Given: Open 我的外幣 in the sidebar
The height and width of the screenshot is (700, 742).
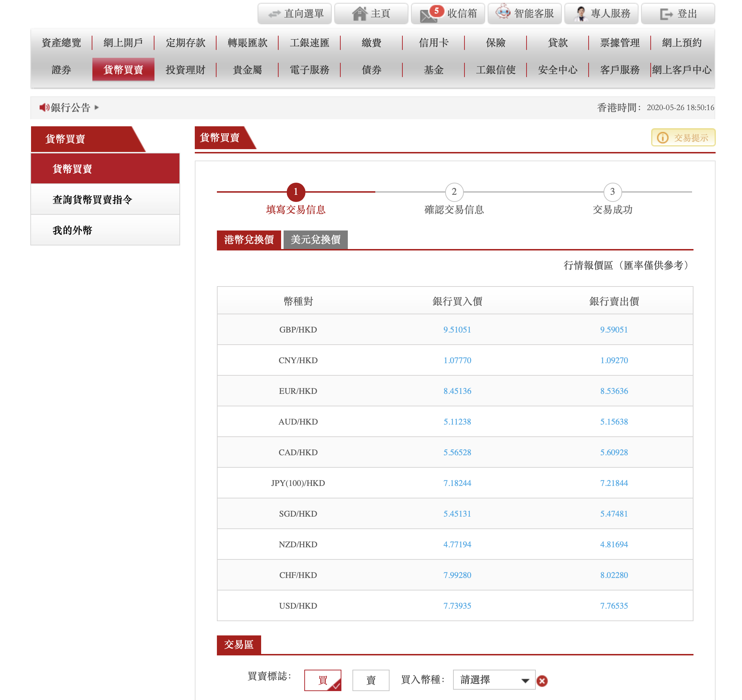Looking at the screenshot, I should (72, 230).
